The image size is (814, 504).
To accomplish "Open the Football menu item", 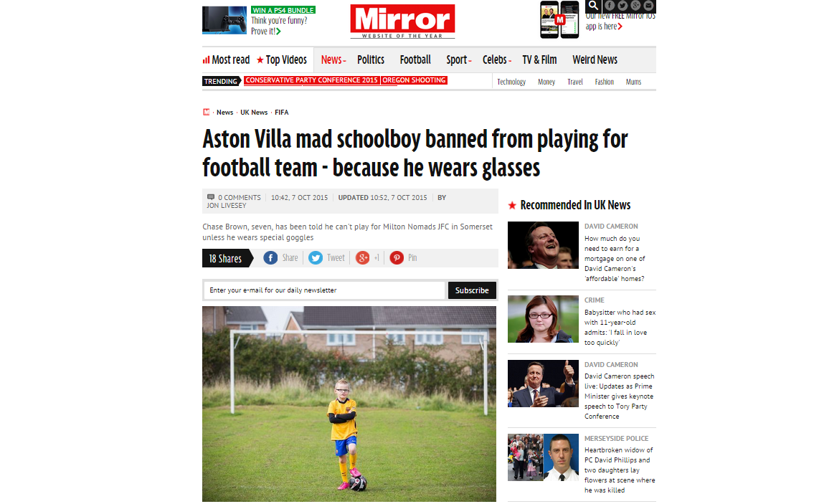I will point(415,60).
